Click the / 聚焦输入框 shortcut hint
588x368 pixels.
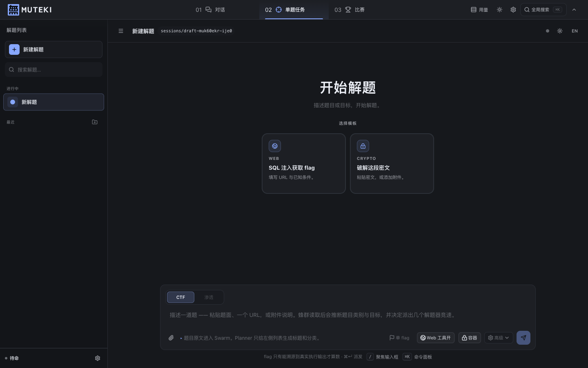pyautogui.click(x=382, y=357)
